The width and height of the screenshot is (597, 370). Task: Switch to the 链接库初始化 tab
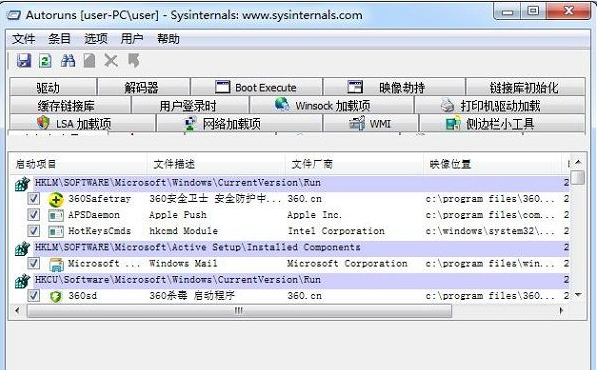click(x=525, y=87)
